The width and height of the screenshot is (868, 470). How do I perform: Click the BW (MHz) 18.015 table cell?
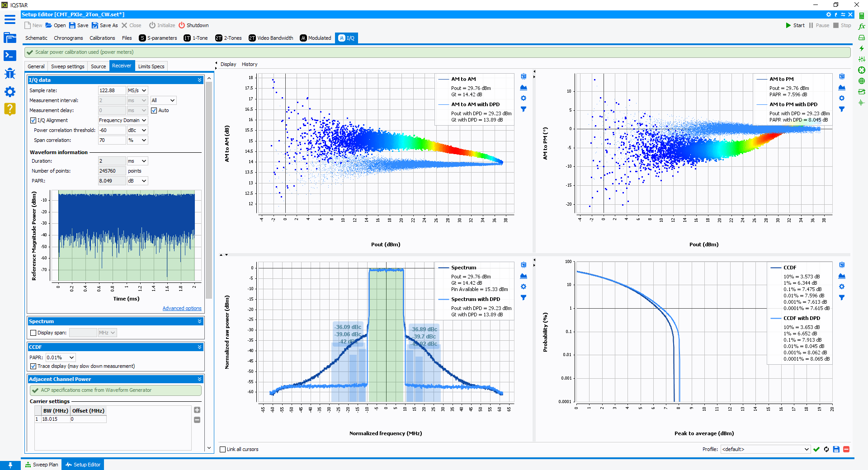pyautogui.click(x=55, y=419)
